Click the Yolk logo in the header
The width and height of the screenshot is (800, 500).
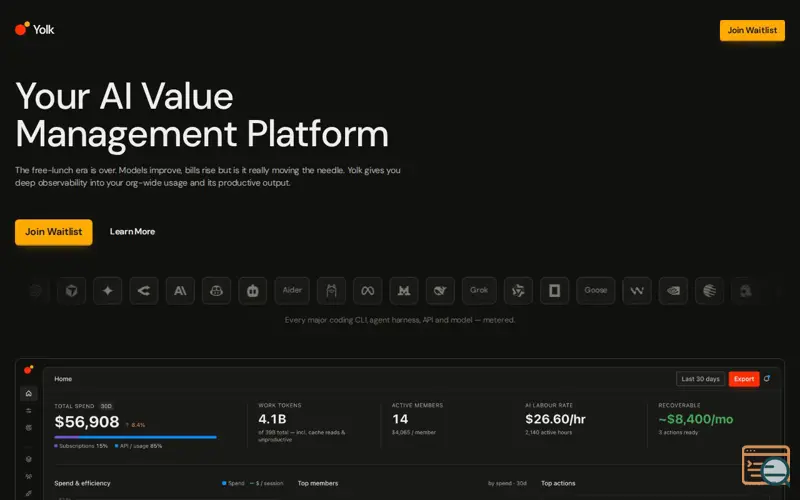coord(35,29)
